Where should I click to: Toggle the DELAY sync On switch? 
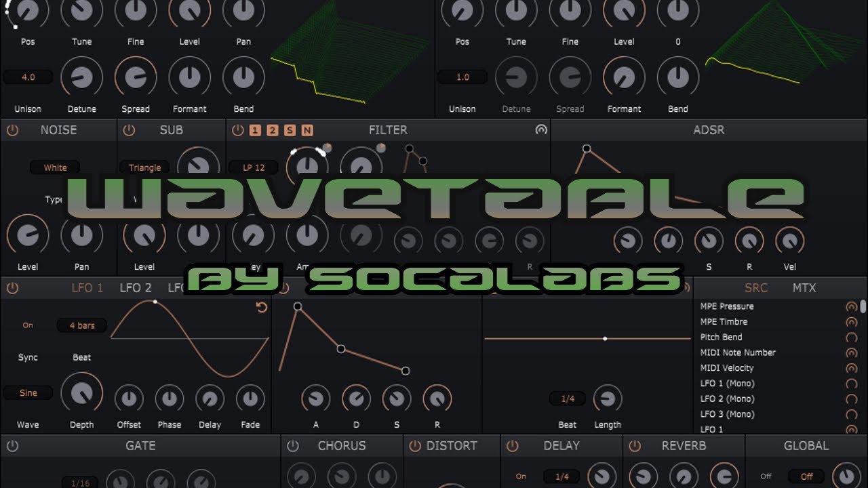(521, 476)
